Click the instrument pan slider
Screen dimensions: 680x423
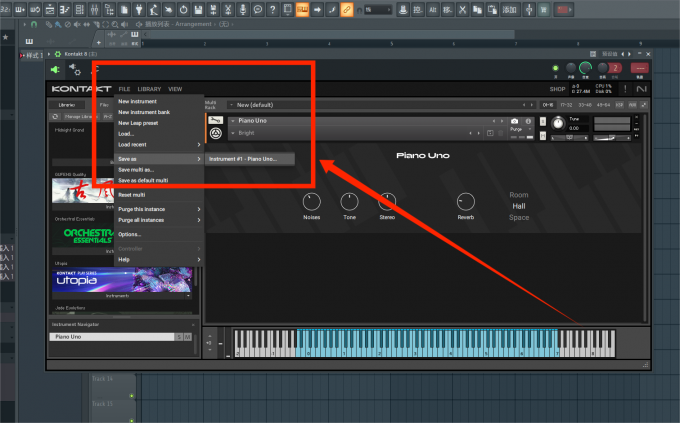pyautogui.click(x=569, y=138)
